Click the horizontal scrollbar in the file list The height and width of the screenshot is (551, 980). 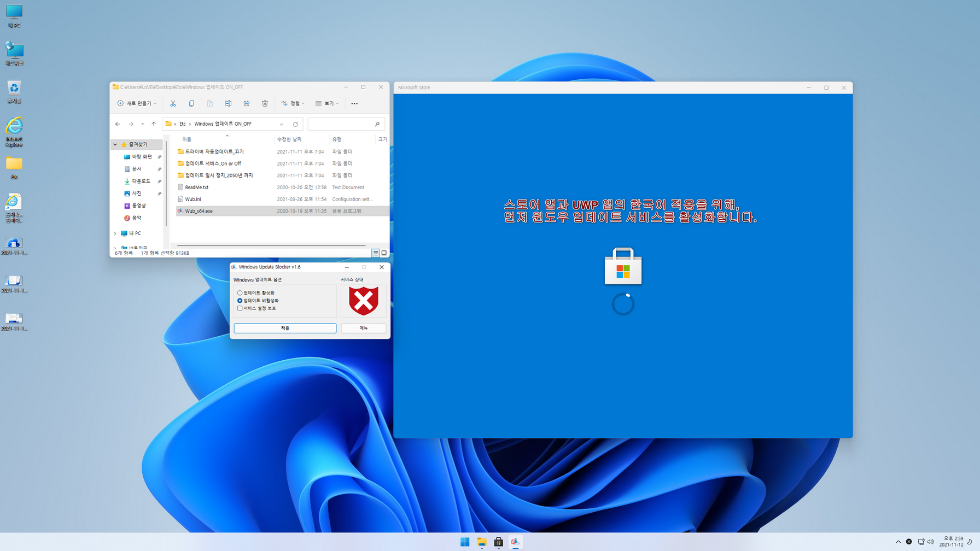(x=271, y=245)
